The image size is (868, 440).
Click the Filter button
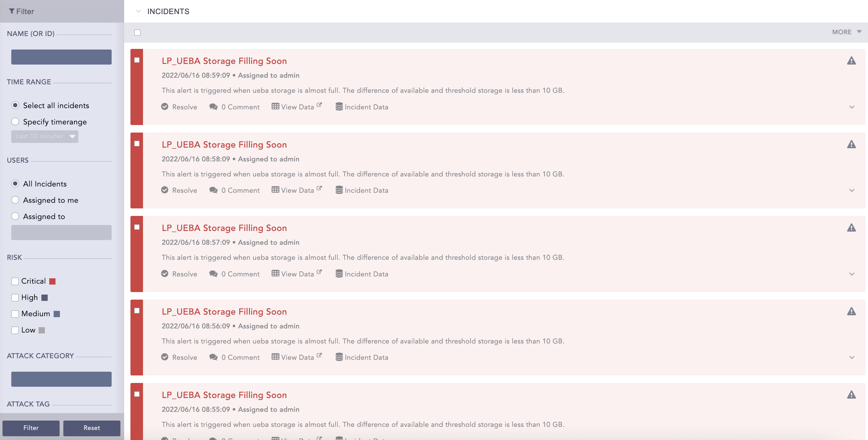tap(31, 428)
